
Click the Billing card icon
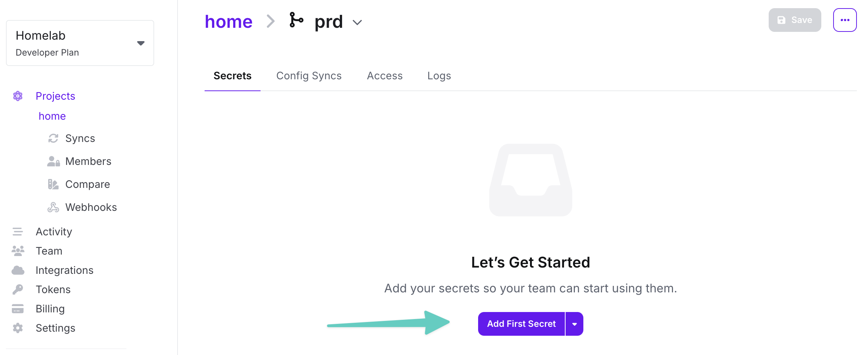coord(17,309)
